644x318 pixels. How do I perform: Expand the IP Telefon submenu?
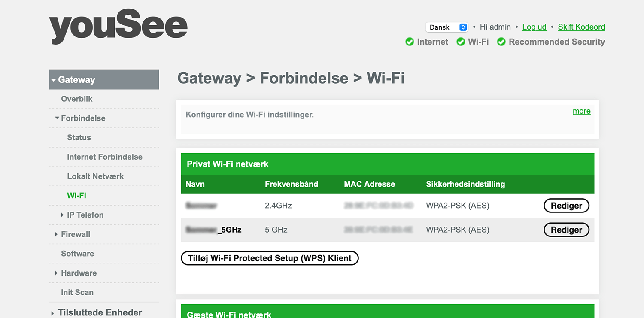[63, 215]
